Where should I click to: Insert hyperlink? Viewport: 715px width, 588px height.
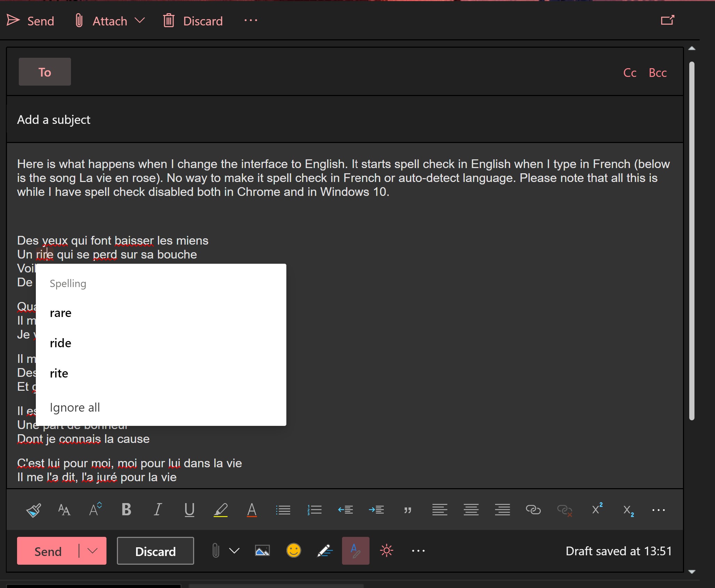pos(533,510)
